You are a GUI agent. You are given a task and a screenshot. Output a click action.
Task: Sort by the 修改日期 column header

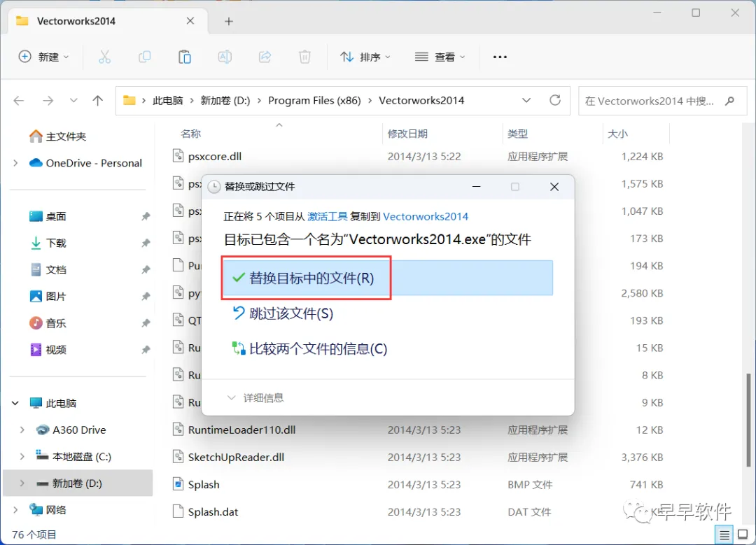click(407, 134)
